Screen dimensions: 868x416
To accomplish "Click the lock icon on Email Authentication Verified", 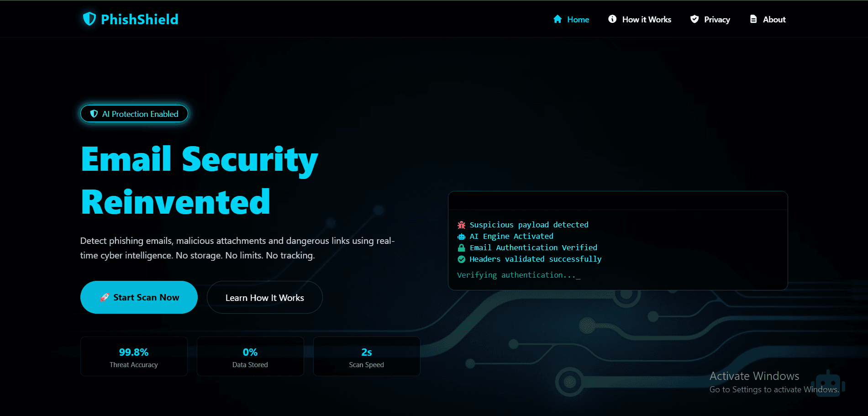I will 461,247.
